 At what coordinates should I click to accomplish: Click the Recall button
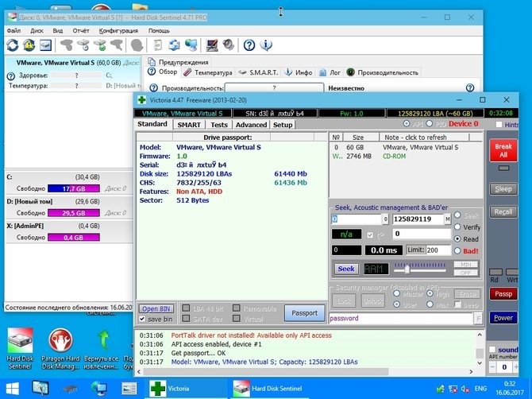(503, 212)
